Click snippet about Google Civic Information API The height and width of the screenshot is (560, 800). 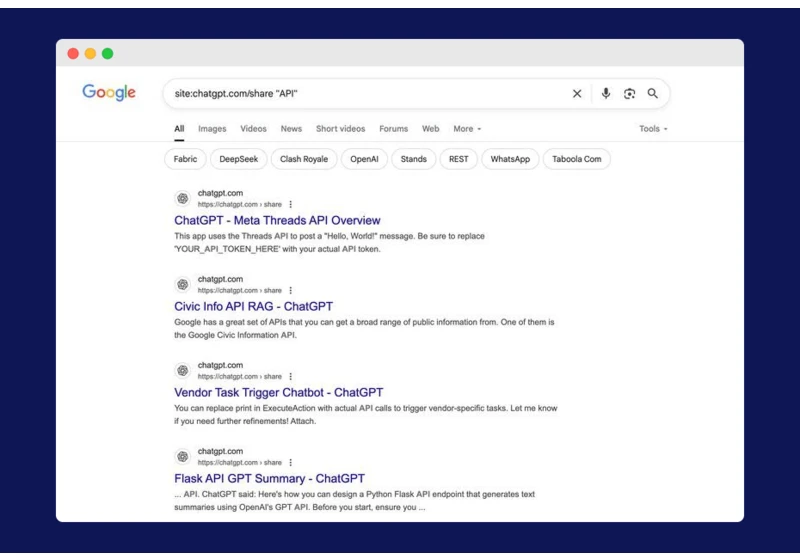coord(364,328)
